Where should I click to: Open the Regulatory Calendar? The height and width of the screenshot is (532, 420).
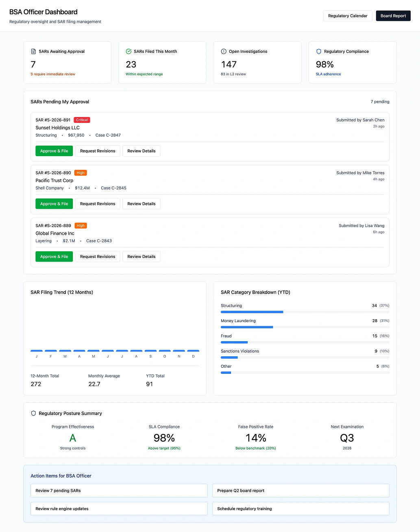[348, 15]
